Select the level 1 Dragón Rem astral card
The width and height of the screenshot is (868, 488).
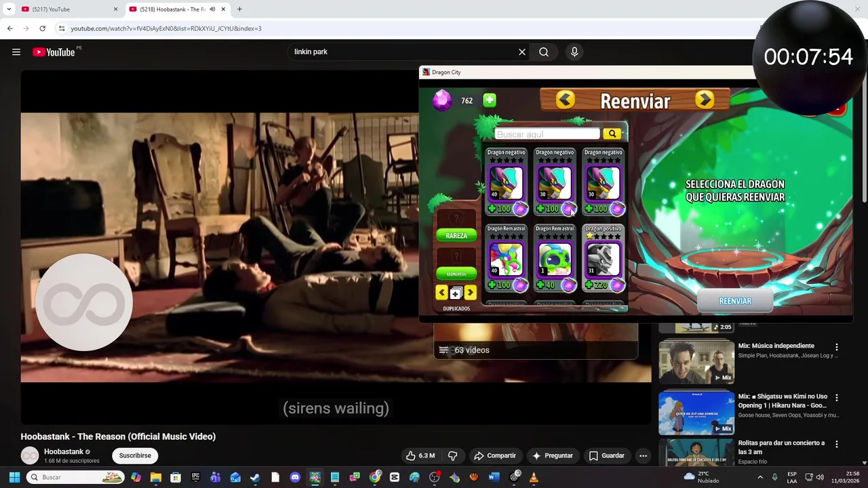coord(555,258)
